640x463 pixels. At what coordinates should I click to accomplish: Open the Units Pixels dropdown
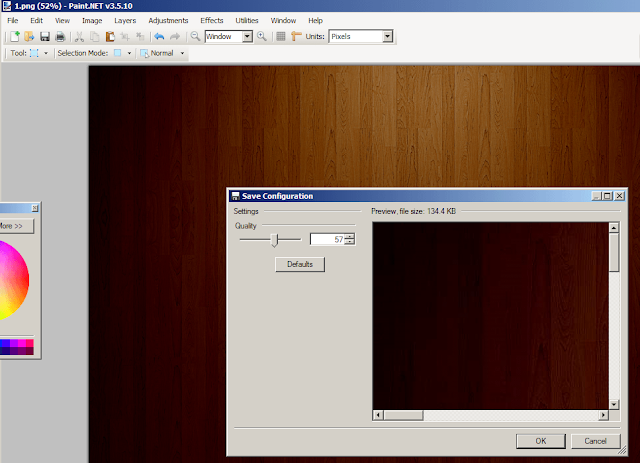[387, 36]
